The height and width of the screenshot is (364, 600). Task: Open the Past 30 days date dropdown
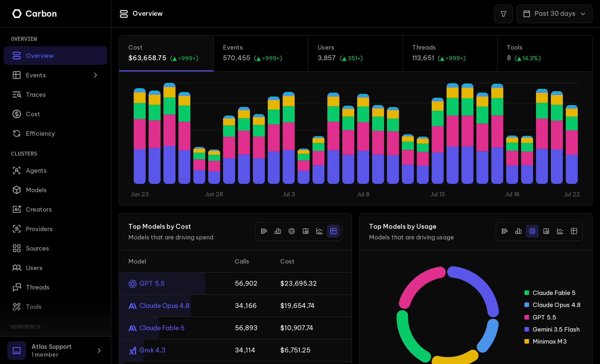tap(554, 14)
